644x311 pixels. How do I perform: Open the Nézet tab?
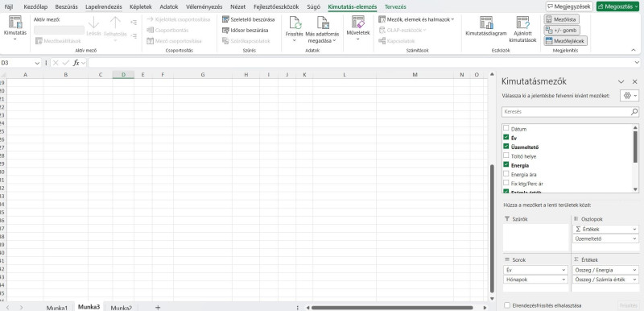(x=237, y=7)
